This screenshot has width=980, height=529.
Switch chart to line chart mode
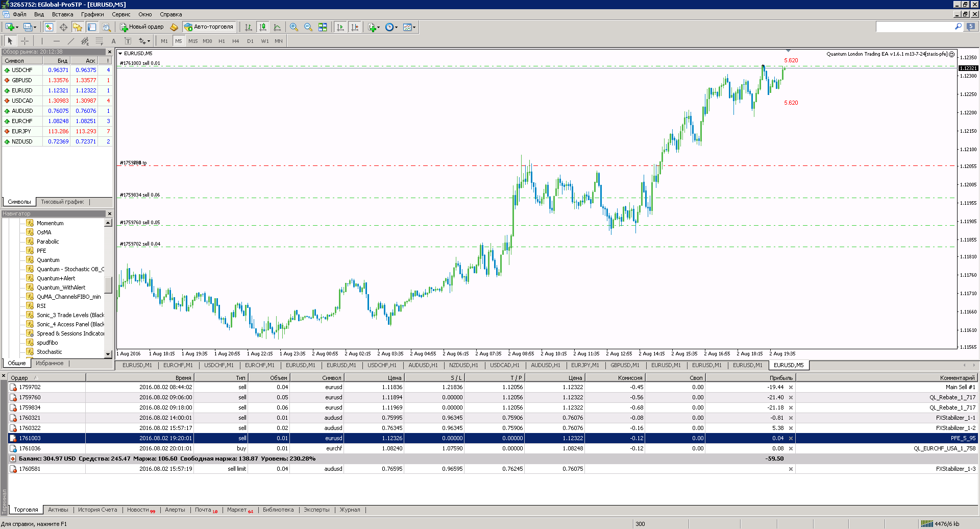click(277, 27)
